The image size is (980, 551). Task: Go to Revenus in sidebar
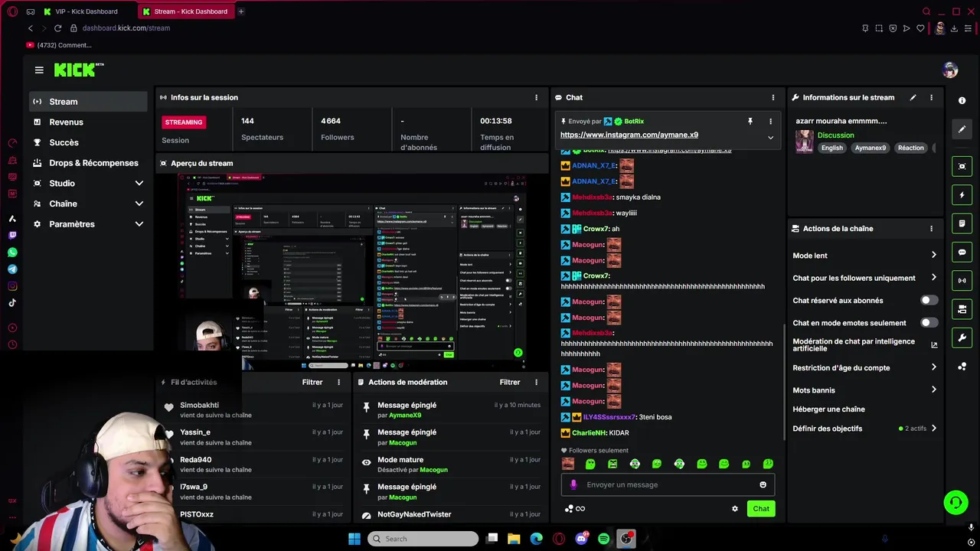click(88, 122)
